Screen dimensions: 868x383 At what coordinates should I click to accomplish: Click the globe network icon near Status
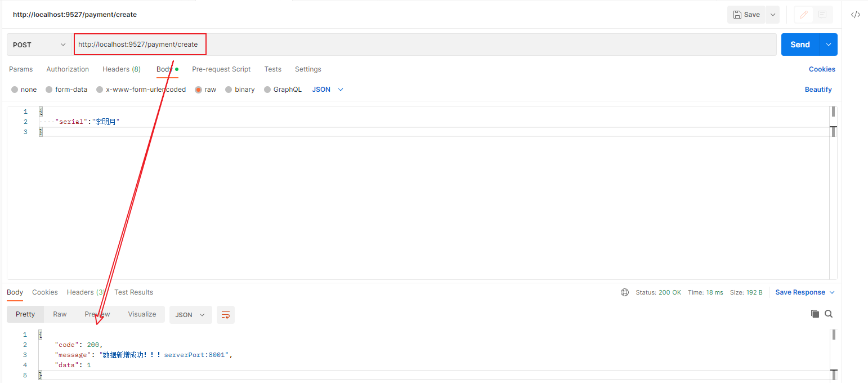(624, 292)
